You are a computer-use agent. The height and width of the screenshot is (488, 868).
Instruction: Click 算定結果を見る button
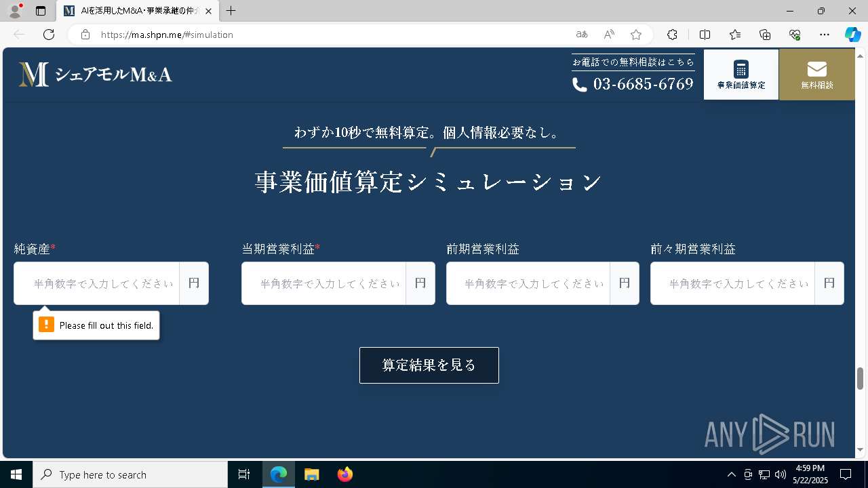point(429,365)
